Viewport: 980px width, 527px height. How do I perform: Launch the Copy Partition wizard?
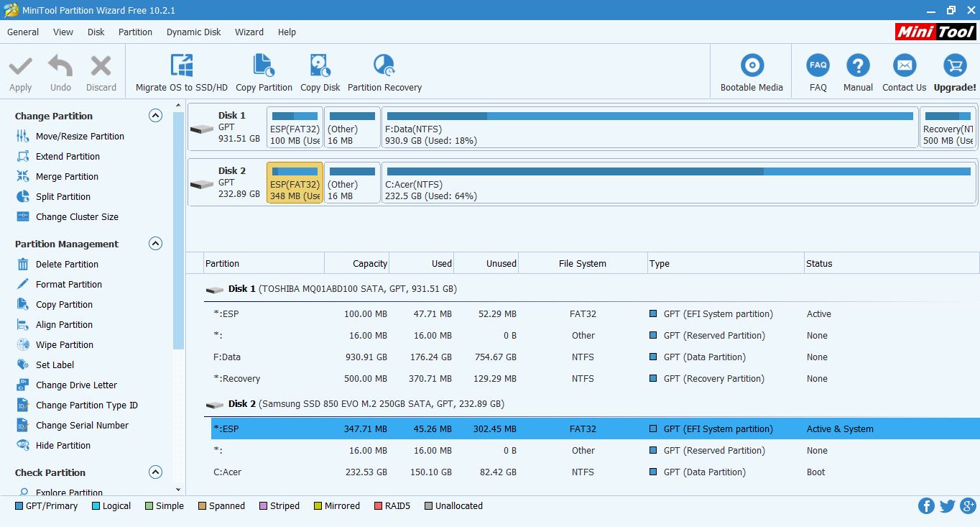click(264, 73)
